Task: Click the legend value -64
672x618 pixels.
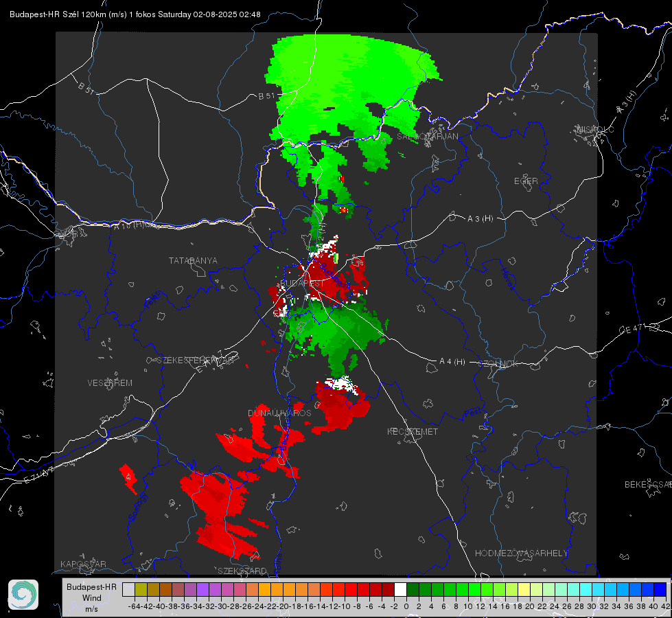Action: [135, 606]
